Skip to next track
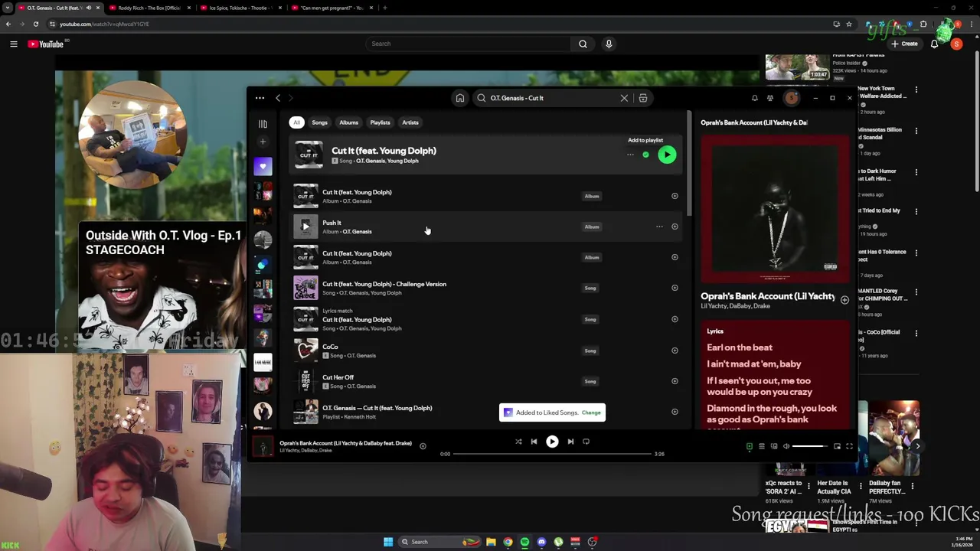The width and height of the screenshot is (980, 551). point(570,442)
